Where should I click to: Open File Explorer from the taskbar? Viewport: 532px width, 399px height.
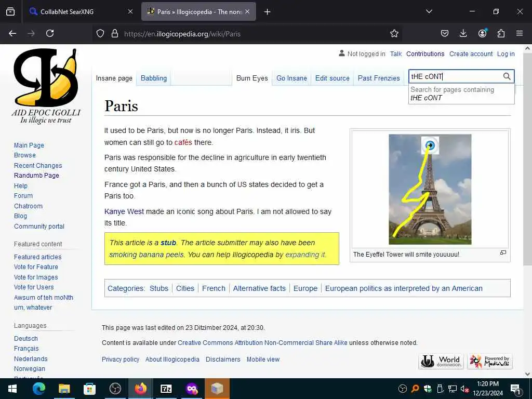point(64,389)
